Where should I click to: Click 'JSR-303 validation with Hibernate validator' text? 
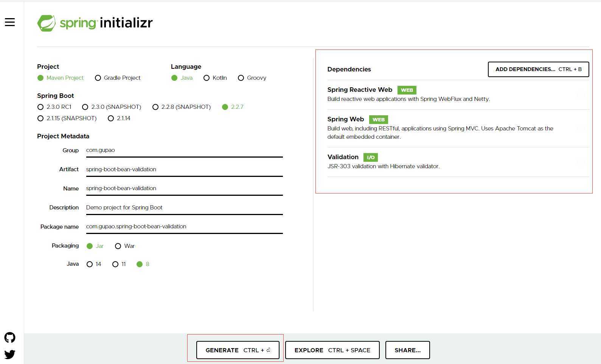(x=384, y=166)
